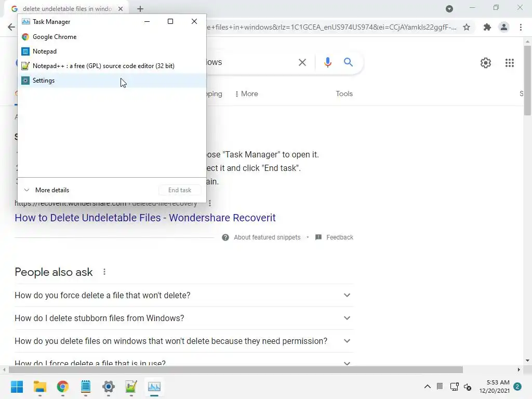The image size is (532, 399).
Task: Click Task Manager title bar icon
Action: (26, 21)
